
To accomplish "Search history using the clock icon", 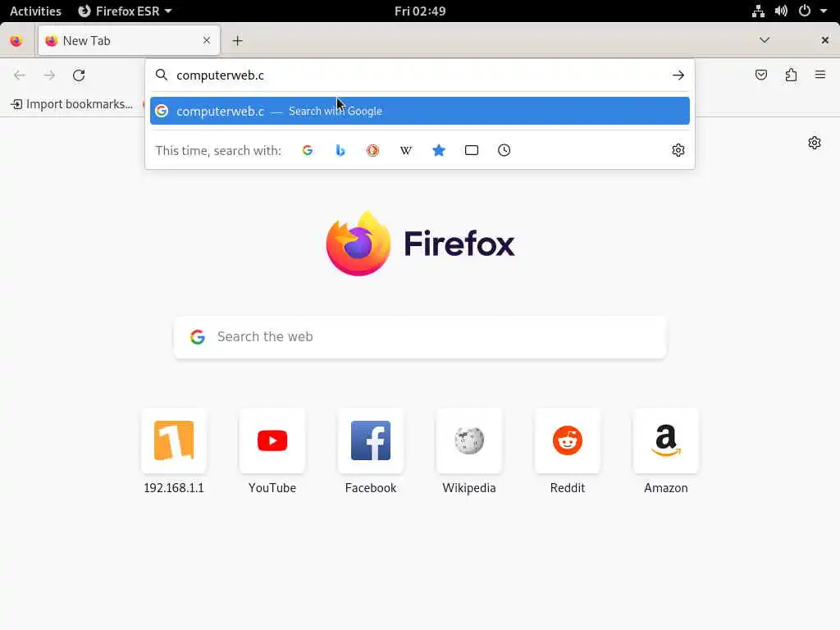I will (504, 151).
